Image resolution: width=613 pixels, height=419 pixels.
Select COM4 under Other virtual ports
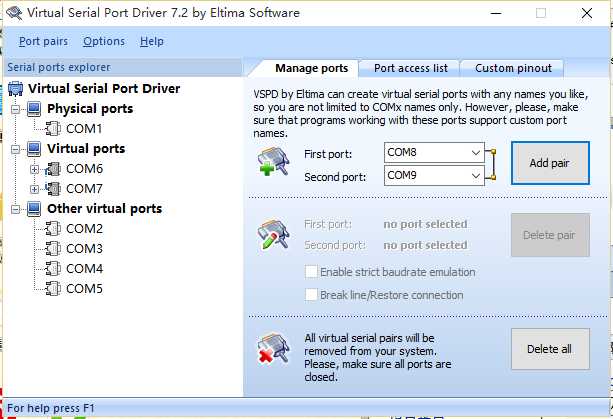click(x=84, y=269)
